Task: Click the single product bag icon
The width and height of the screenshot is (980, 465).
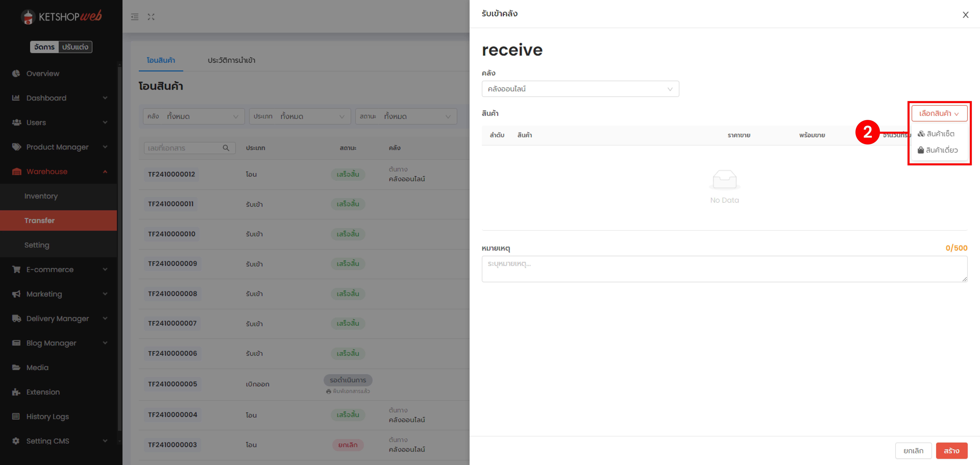Action: [x=921, y=150]
